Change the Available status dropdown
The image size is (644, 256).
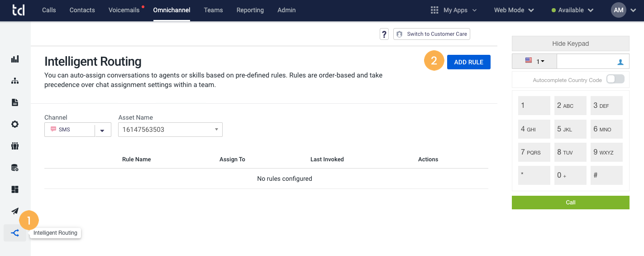click(x=572, y=10)
